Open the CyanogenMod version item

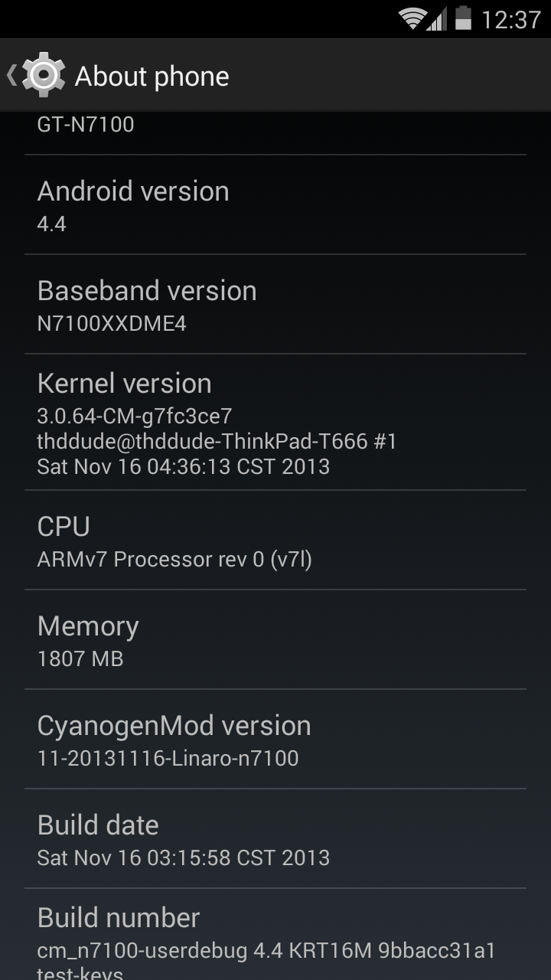[275, 739]
